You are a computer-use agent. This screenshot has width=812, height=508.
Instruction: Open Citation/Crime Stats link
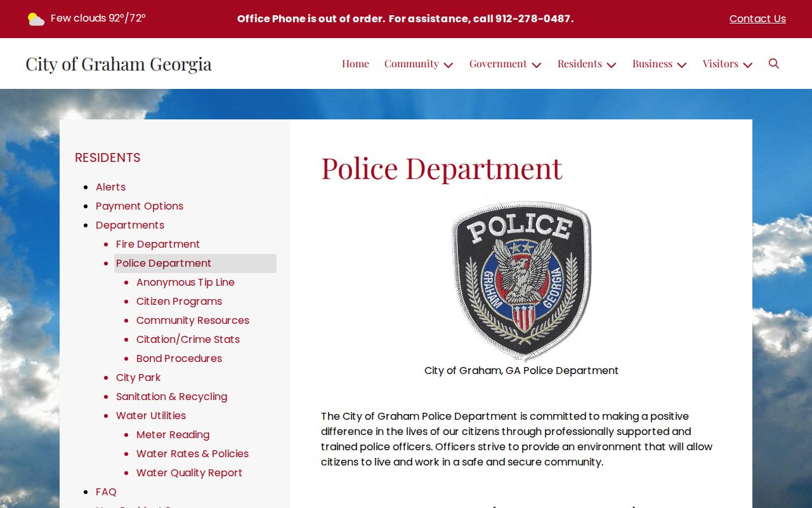[188, 339]
